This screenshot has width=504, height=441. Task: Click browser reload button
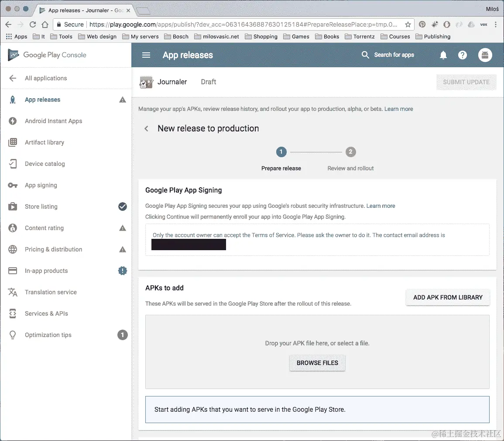pyautogui.click(x=32, y=24)
